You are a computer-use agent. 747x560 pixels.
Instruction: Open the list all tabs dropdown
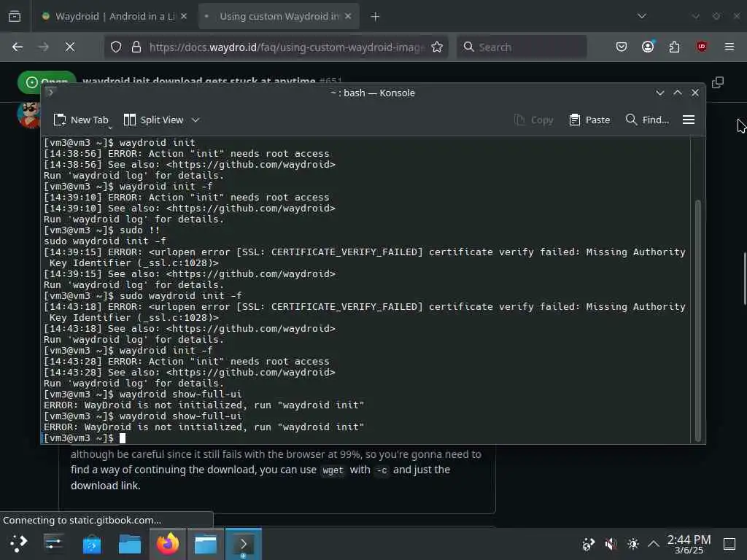642,16
